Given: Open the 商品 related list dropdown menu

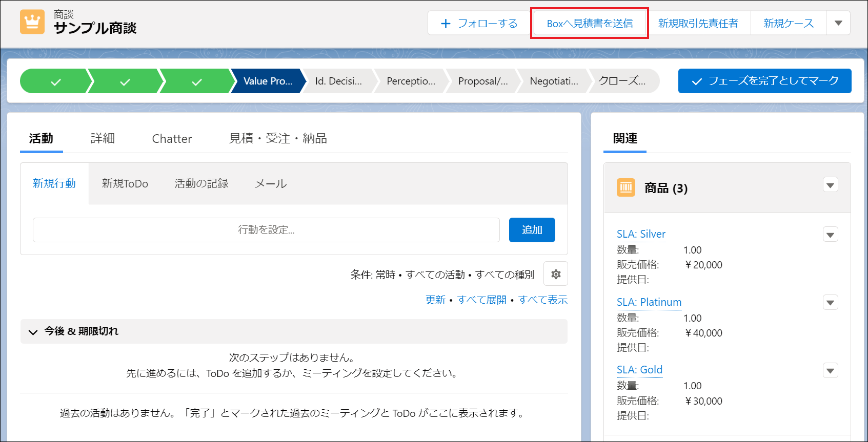Looking at the screenshot, I should click(830, 185).
